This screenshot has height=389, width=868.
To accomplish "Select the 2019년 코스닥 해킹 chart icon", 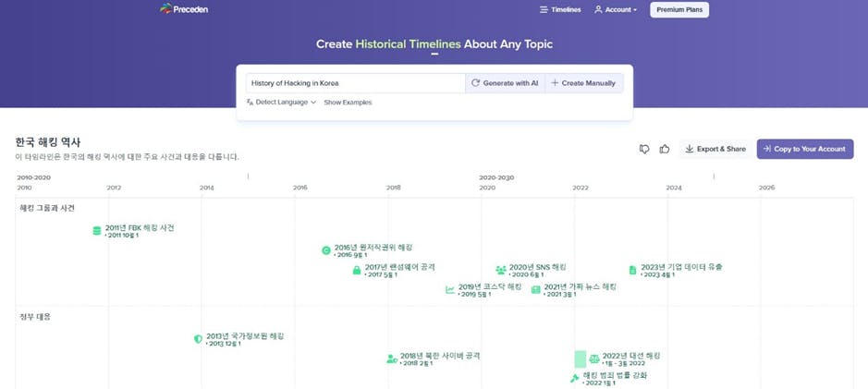I will pyautogui.click(x=450, y=289).
